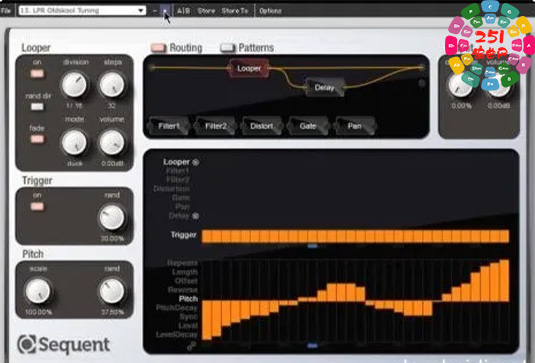Screen dimensions: 535x363
Task: Select the Delay node in routing
Action: [324, 88]
